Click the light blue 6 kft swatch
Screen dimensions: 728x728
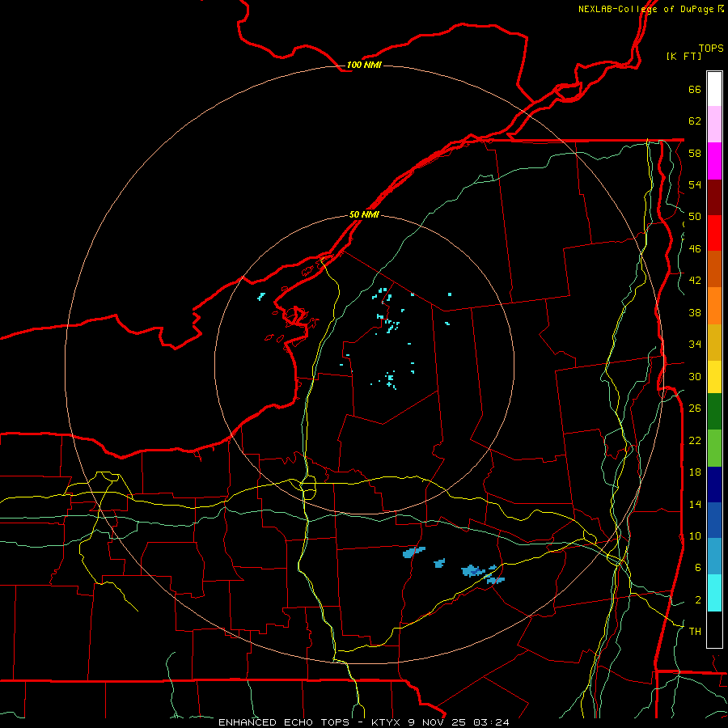click(714, 557)
